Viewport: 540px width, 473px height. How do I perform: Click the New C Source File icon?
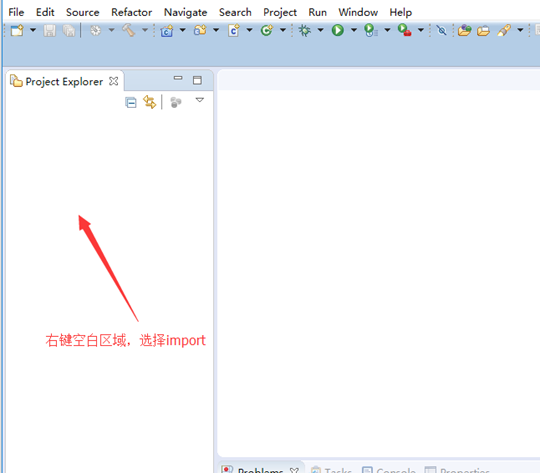click(234, 30)
